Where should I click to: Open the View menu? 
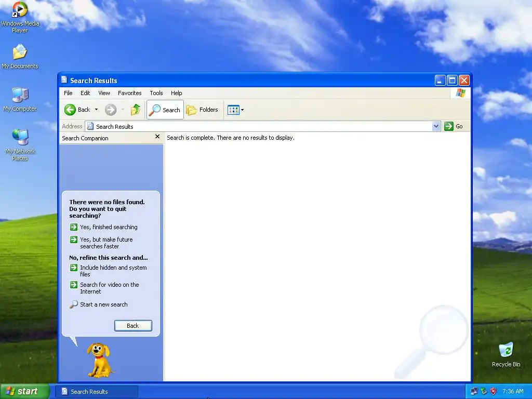tap(104, 93)
